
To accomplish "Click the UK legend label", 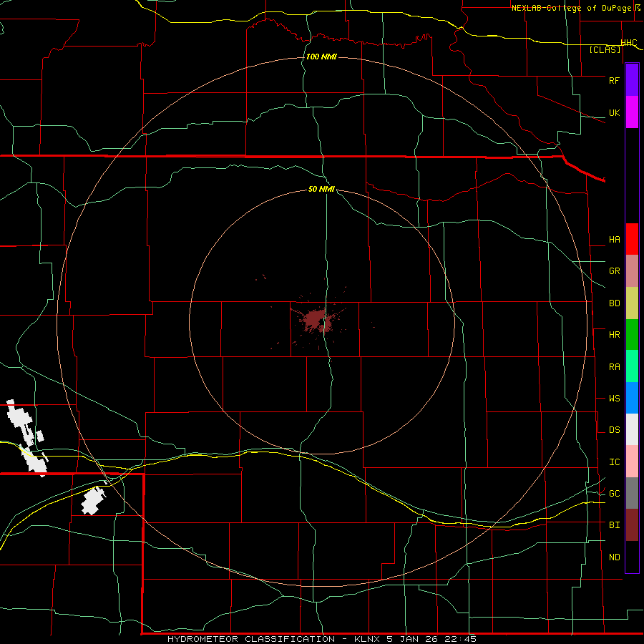I will (x=614, y=112).
